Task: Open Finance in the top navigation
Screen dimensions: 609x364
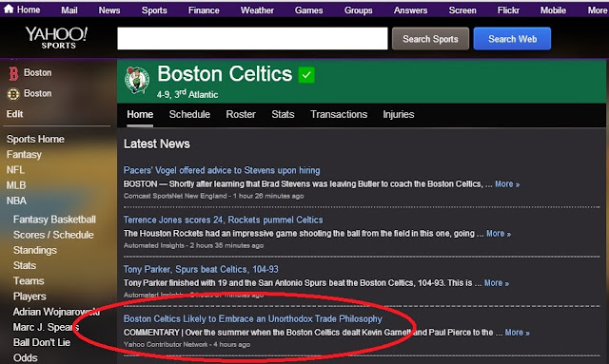Action: pyautogui.click(x=204, y=10)
